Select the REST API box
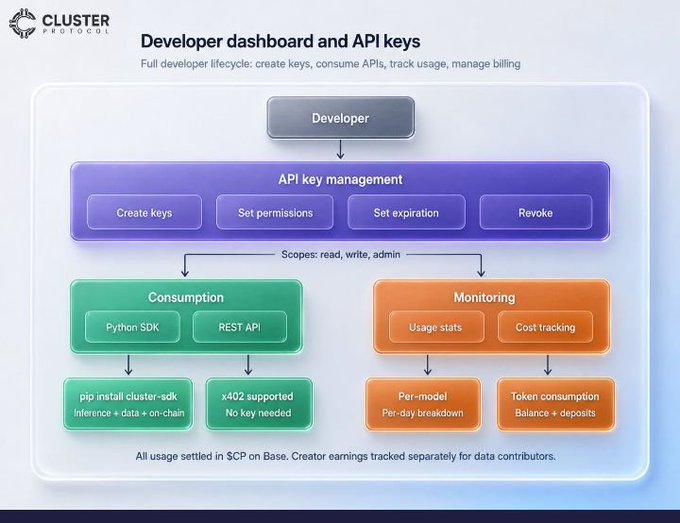Image resolution: width=680 pixels, height=523 pixels. [x=239, y=327]
